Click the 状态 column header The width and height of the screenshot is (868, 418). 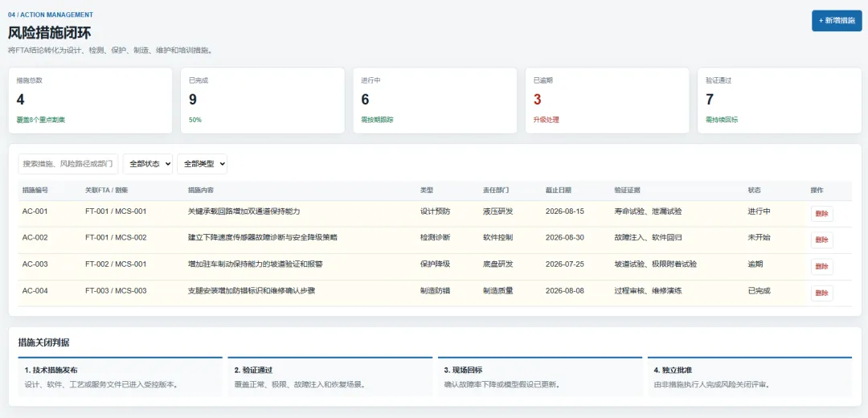[x=754, y=190]
